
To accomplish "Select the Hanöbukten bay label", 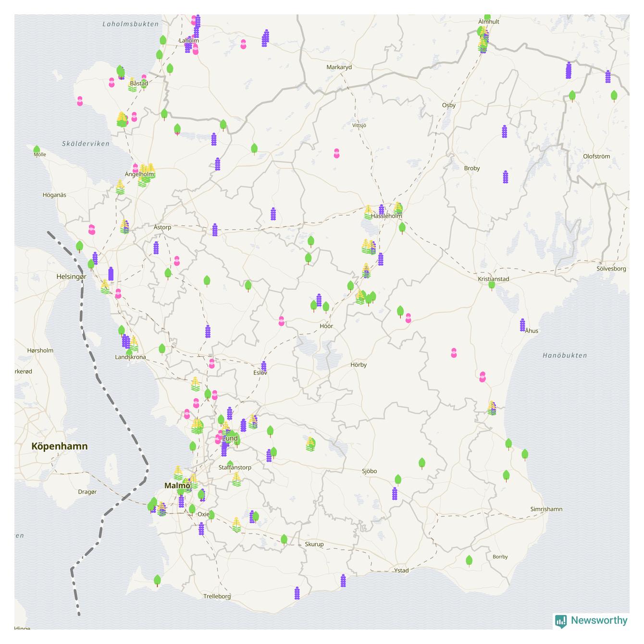I will click(x=565, y=356).
